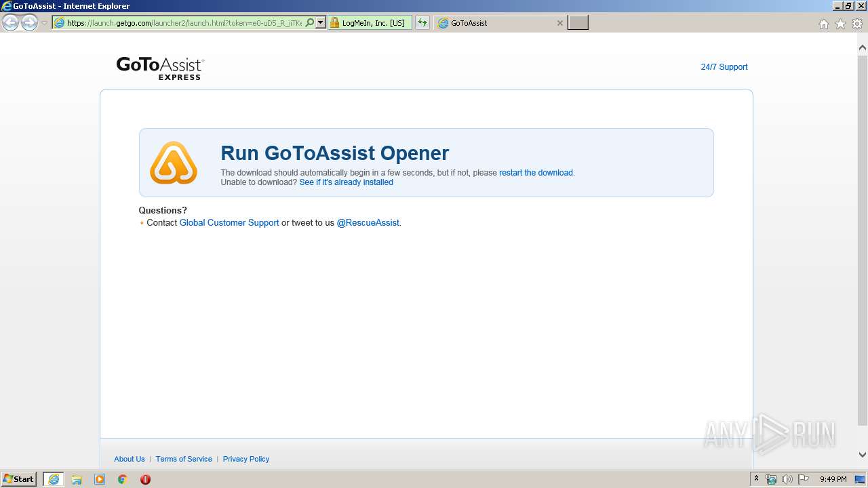Click the Action Center flag icon
Screen dimensions: 868x488
pos(804,479)
